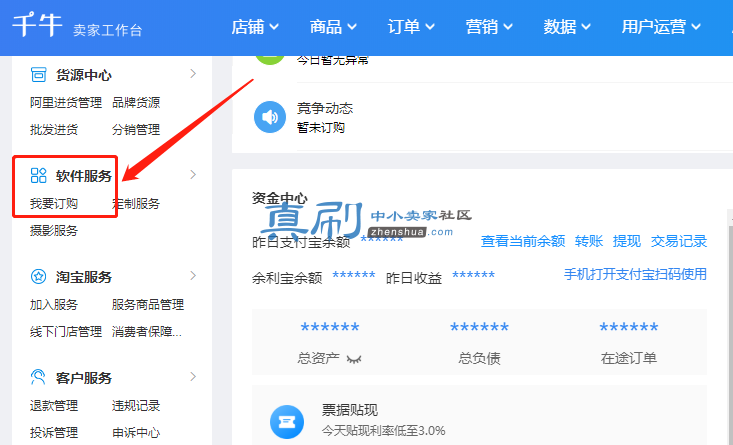Open 品牌货源 in sidebar
Screen dimensions: 733x445
point(136,103)
